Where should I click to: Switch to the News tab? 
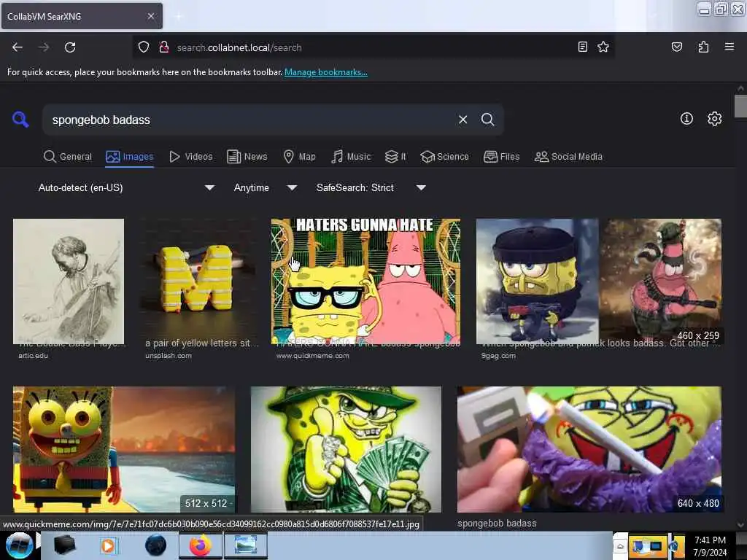247,157
